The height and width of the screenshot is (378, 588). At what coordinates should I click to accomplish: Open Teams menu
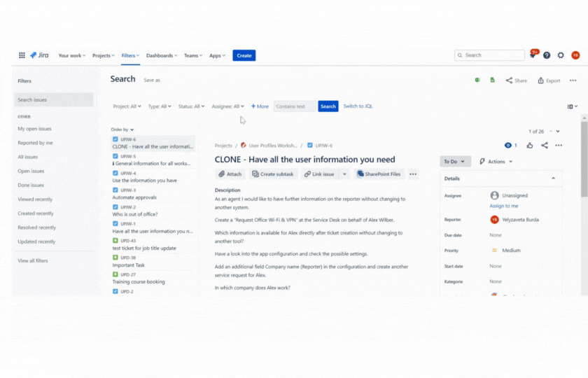[193, 55]
